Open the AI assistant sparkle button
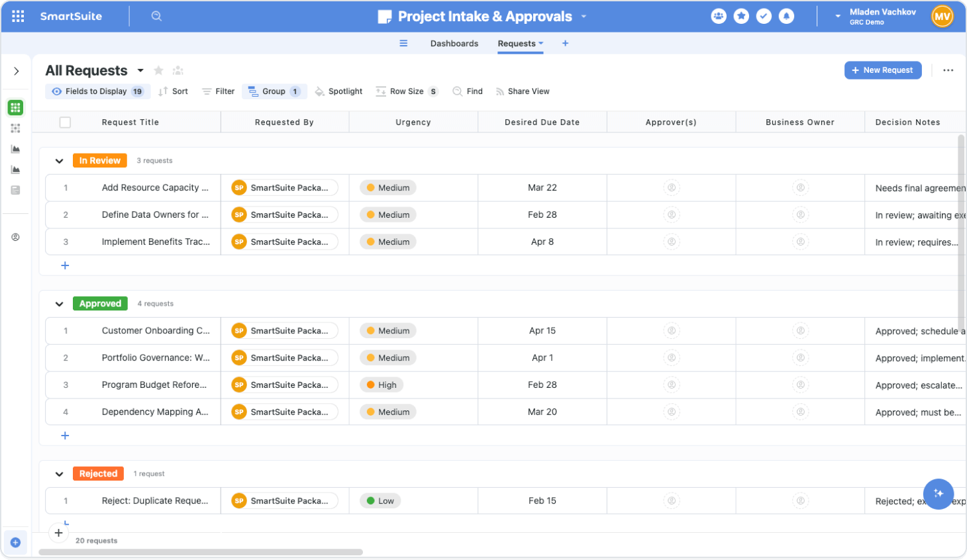Viewport: 967px width, 560px height. (938, 494)
